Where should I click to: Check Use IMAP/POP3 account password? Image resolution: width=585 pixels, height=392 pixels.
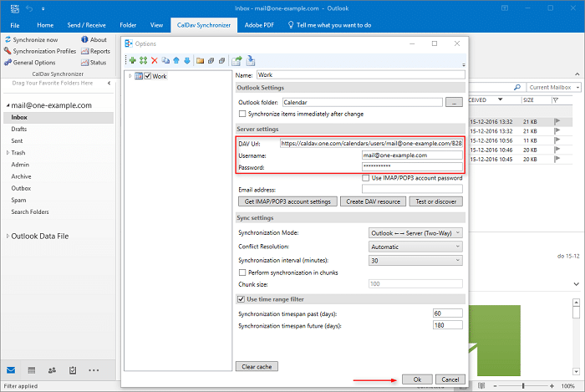pos(366,178)
